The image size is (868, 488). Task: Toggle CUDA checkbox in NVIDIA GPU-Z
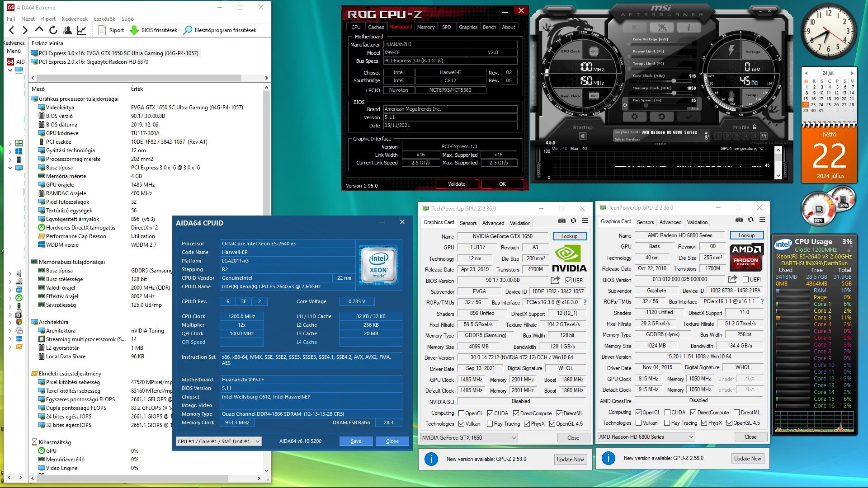(490, 413)
